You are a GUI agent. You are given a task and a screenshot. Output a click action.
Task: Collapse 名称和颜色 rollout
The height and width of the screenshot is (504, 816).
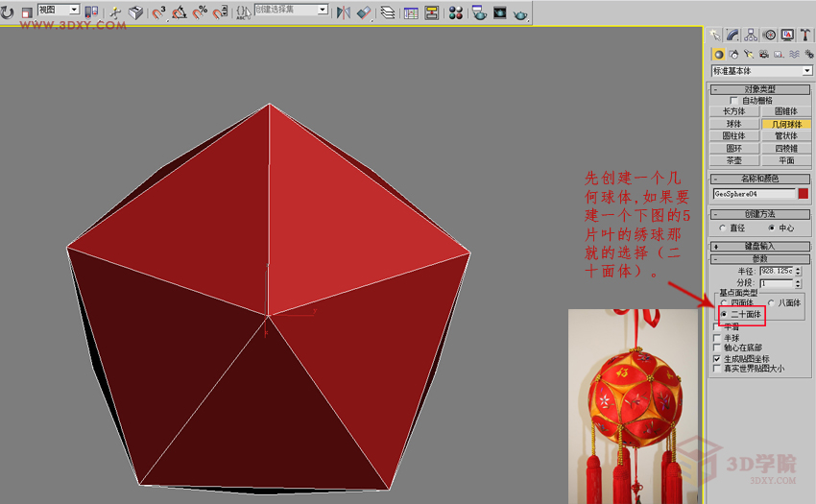pos(759,180)
